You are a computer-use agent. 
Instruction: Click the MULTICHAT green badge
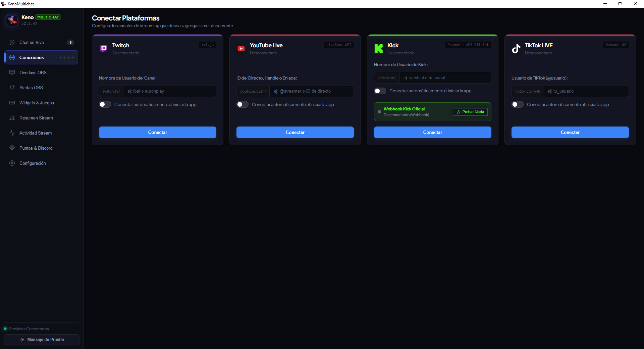coord(48,17)
